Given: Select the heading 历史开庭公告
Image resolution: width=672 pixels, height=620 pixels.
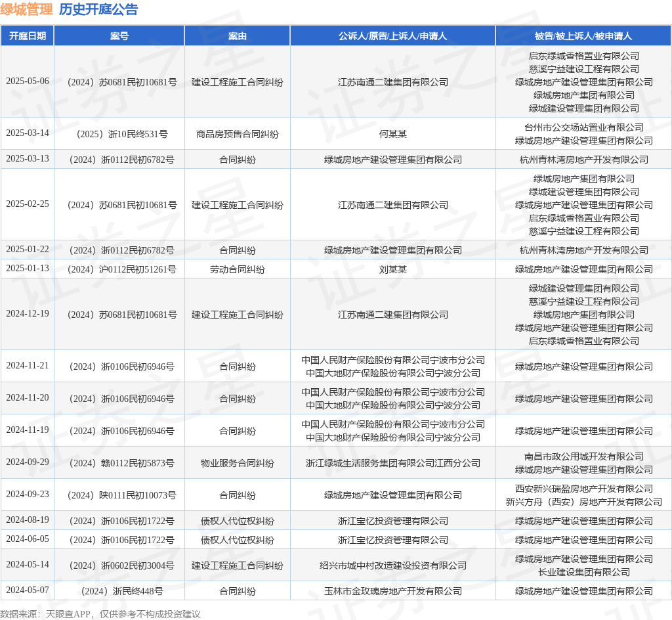Looking at the screenshot, I should coord(98,9).
